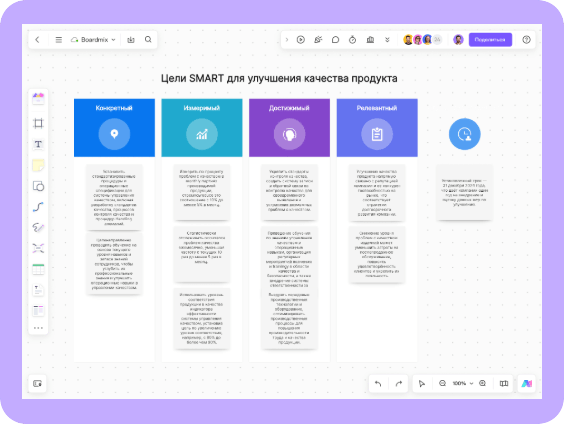This screenshot has height=424, width=564.
Task: Click the purple Share button
Action: click(x=490, y=40)
